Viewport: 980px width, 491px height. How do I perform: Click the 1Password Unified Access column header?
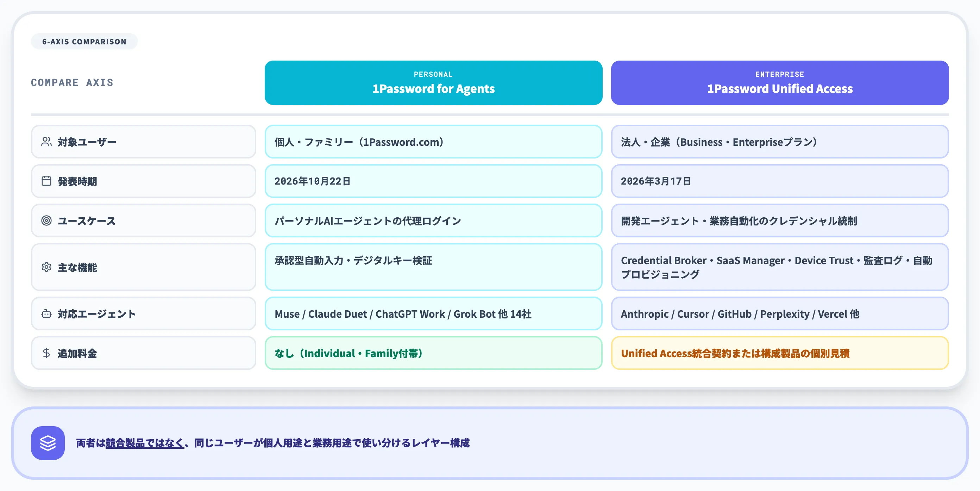coord(779,82)
